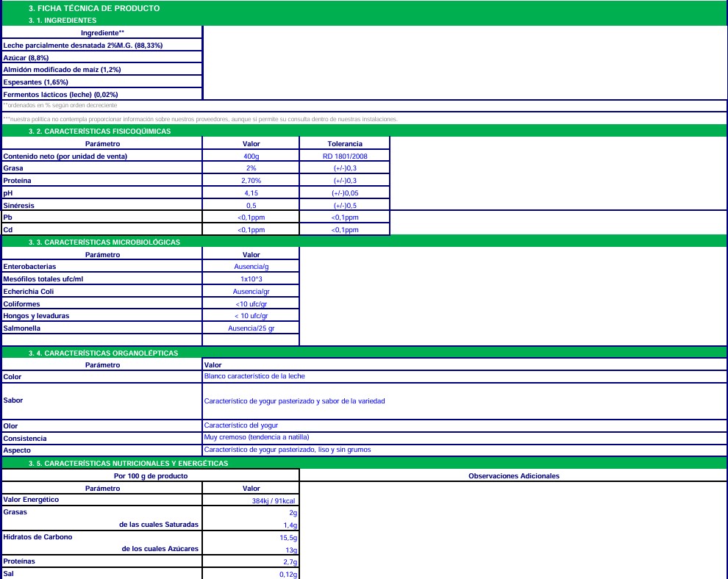Select the 'Por 100 g de producto' cell
This screenshot has width=728, height=579.
151,476
